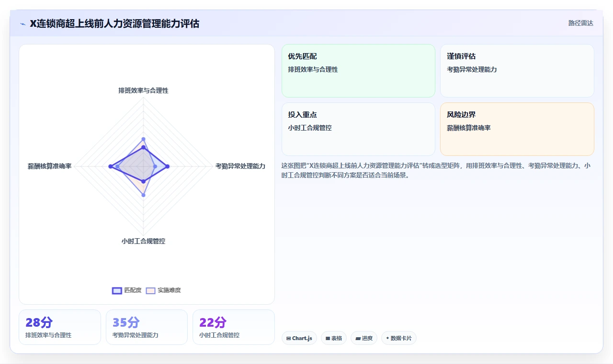Click the 数据卡片 chip's small icon
Screen dimensions: 613x364
coord(387,338)
